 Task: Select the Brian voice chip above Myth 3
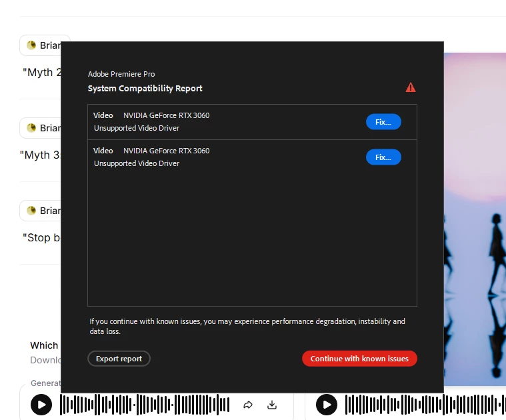41,128
